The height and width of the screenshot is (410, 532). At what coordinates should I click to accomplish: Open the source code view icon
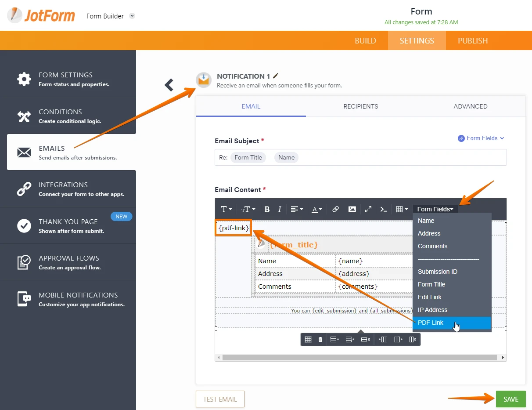(x=384, y=209)
